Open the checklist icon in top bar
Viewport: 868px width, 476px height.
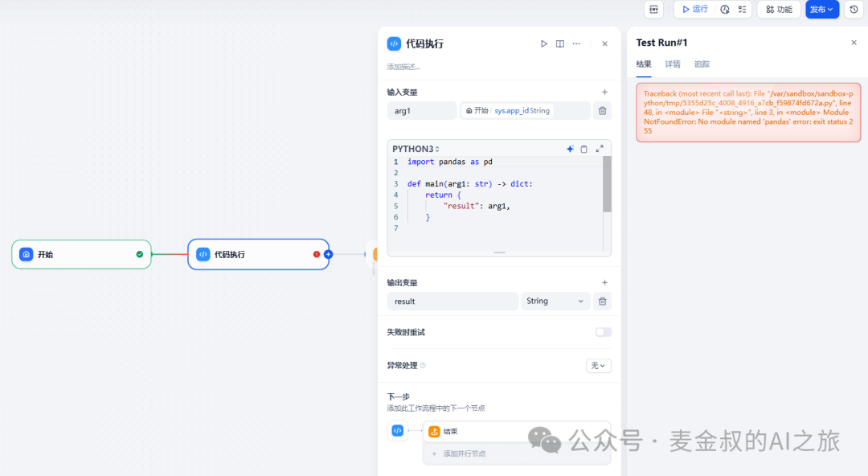[x=742, y=10]
